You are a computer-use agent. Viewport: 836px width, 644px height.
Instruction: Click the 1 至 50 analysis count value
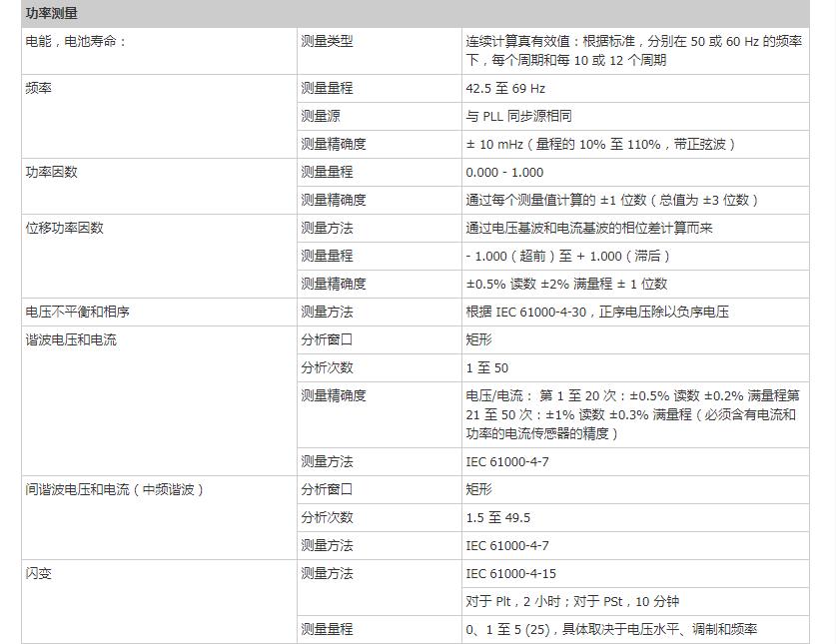(x=486, y=367)
